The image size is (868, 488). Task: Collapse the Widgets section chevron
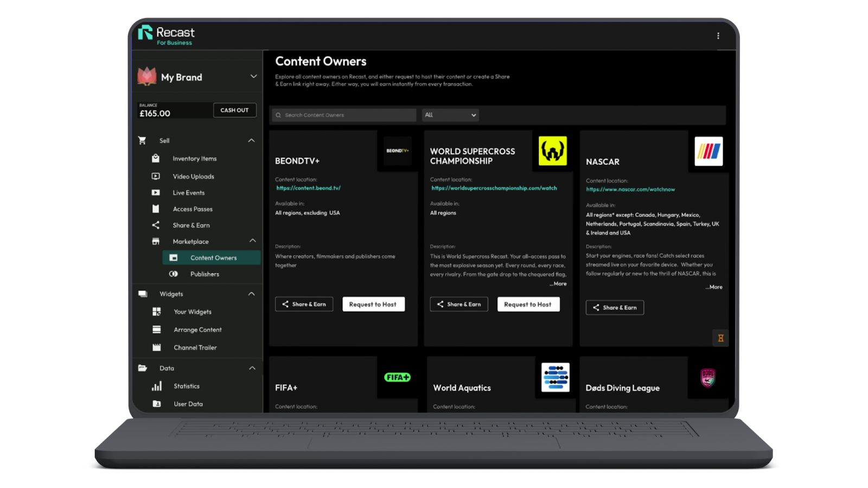coord(251,294)
